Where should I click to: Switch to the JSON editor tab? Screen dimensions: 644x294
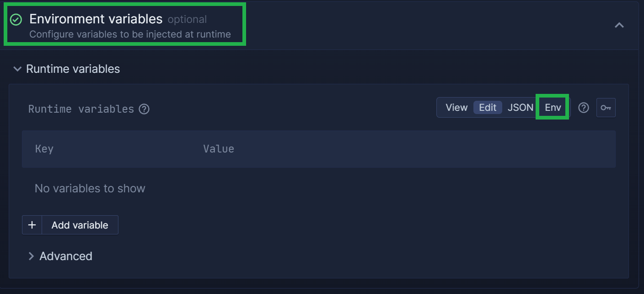pos(521,107)
